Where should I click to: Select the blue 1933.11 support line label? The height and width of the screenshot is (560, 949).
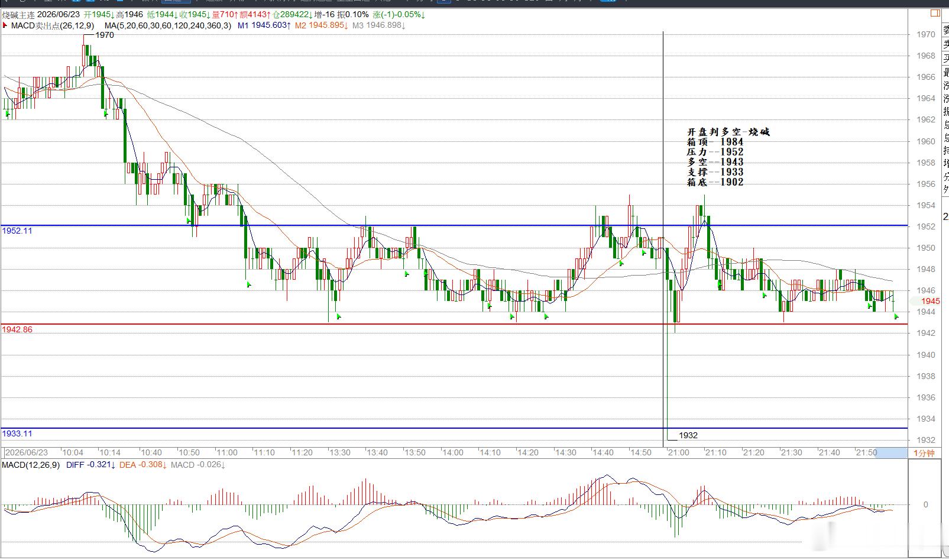pos(17,433)
